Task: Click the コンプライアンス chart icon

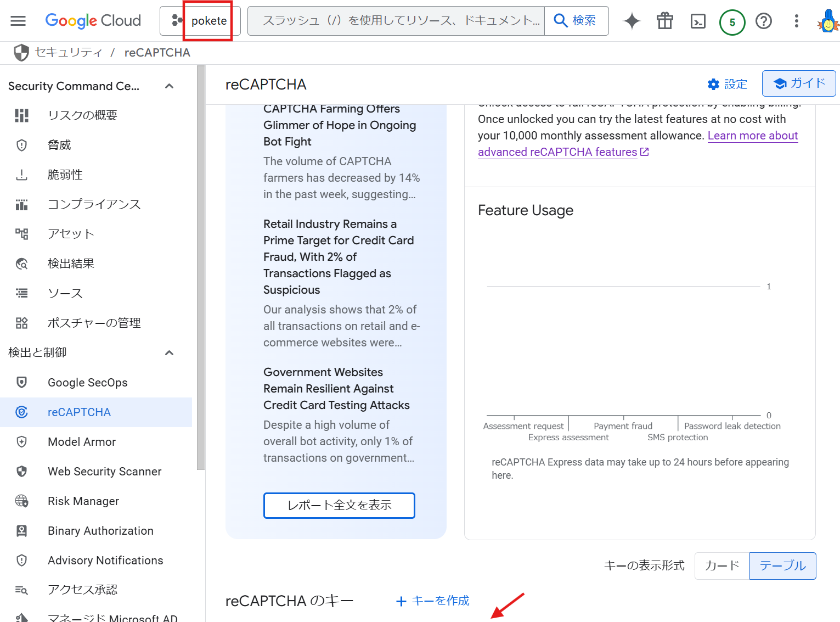Action: tap(21, 204)
